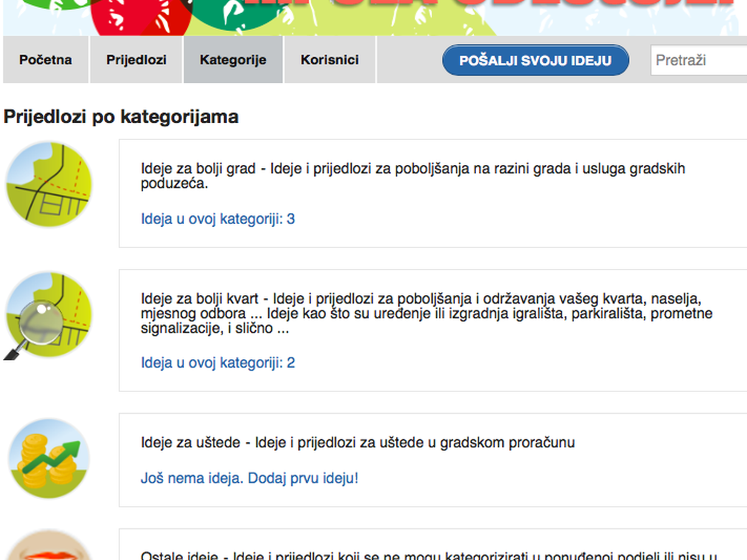This screenshot has height=560, width=747.
Task: Open the neighborhood magnifier map icon
Action: (x=48, y=315)
